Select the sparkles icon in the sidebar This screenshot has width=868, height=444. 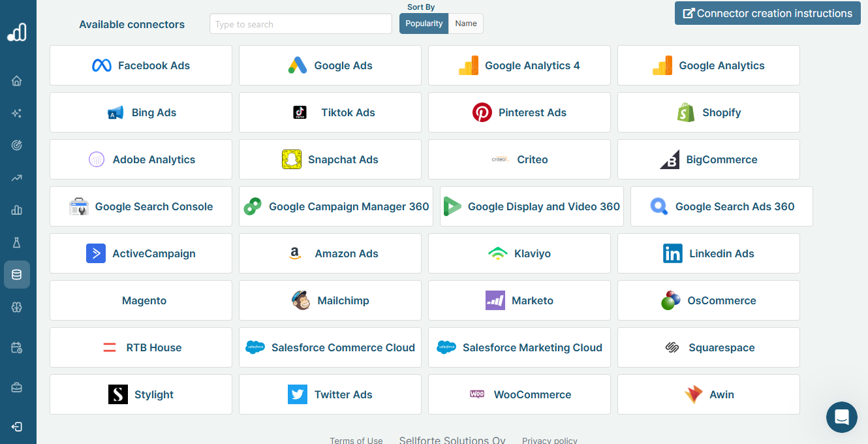[18, 112]
